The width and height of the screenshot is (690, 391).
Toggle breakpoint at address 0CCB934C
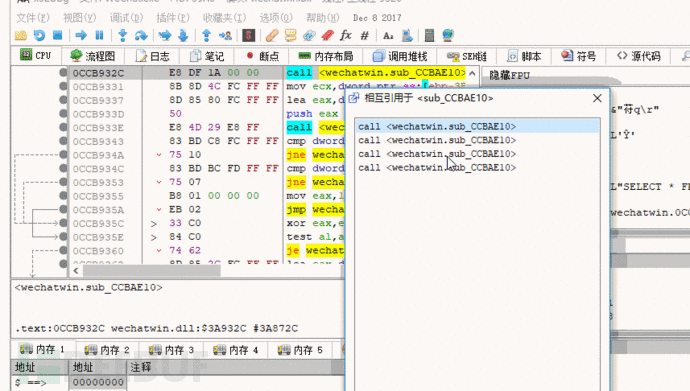click(x=63, y=168)
